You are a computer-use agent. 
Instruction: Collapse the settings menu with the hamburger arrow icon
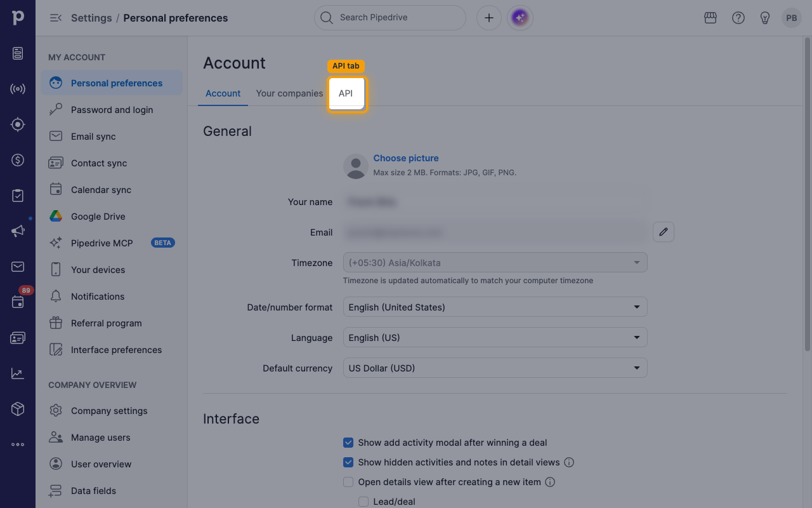point(55,18)
